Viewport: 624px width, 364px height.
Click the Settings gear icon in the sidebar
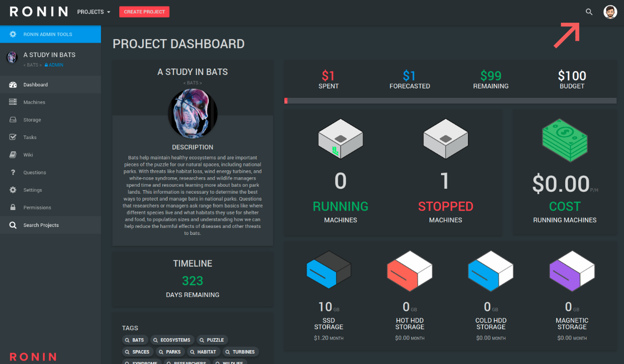click(x=13, y=190)
